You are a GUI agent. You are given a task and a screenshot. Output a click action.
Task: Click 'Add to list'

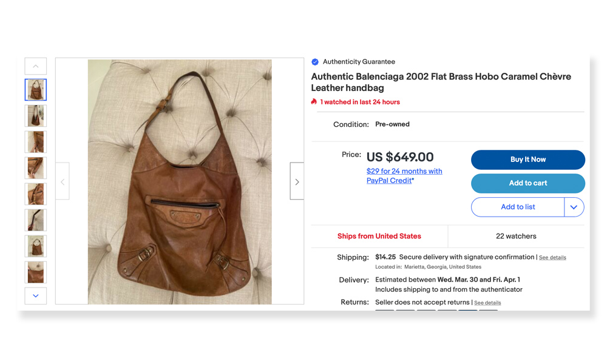(x=518, y=207)
